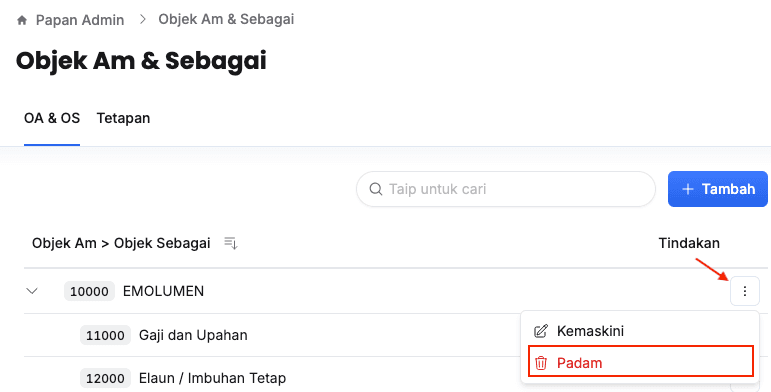
Task: Select the Gaji dan Upahan row
Action: tap(272, 335)
